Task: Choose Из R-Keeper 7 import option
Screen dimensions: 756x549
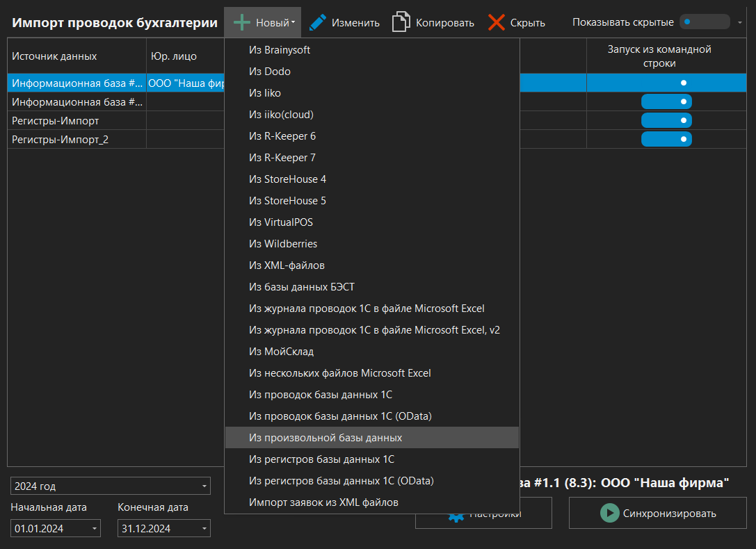Action: point(282,158)
